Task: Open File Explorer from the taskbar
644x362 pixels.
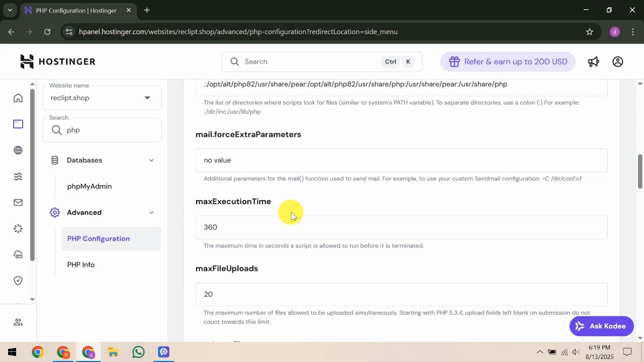Action: 113,352
